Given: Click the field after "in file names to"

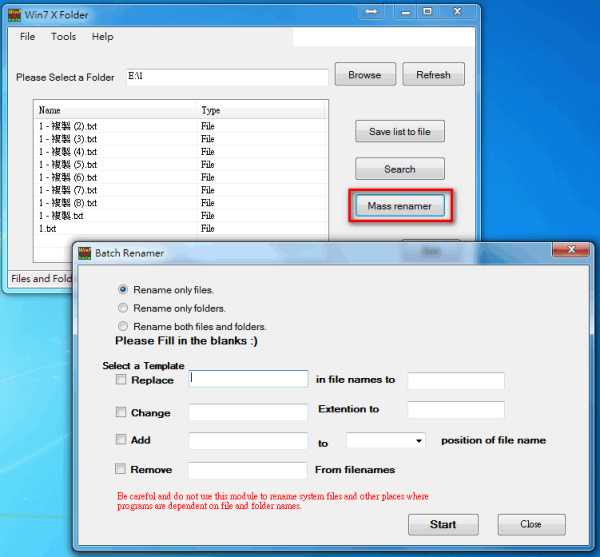Looking at the screenshot, I should point(456,381).
